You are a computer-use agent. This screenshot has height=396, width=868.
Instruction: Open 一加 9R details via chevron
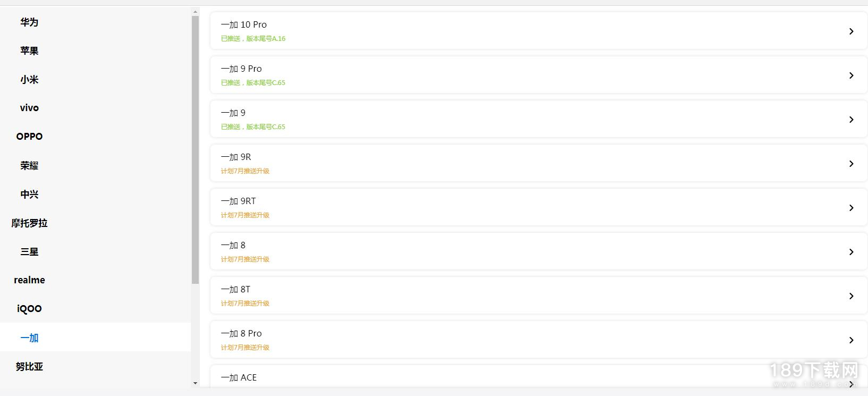click(x=851, y=164)
